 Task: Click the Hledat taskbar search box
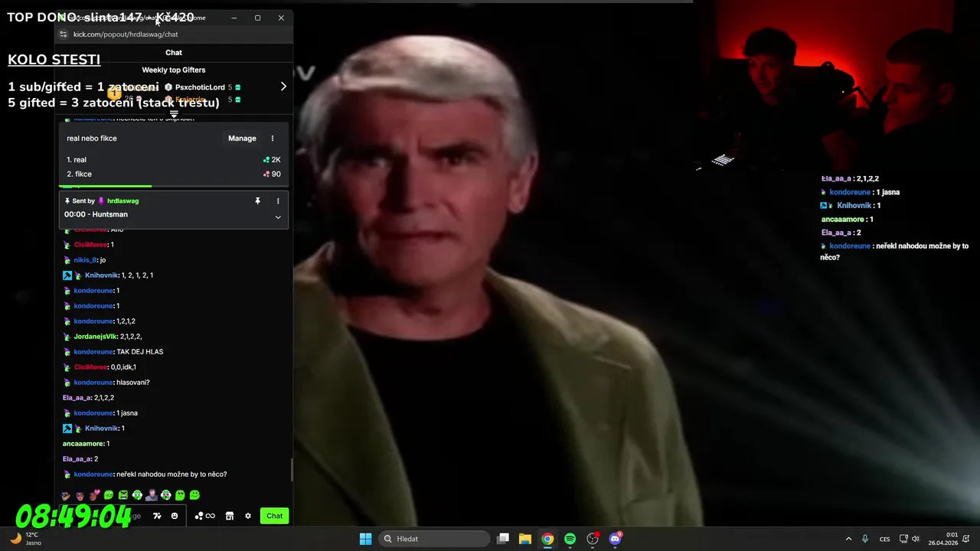435,539
